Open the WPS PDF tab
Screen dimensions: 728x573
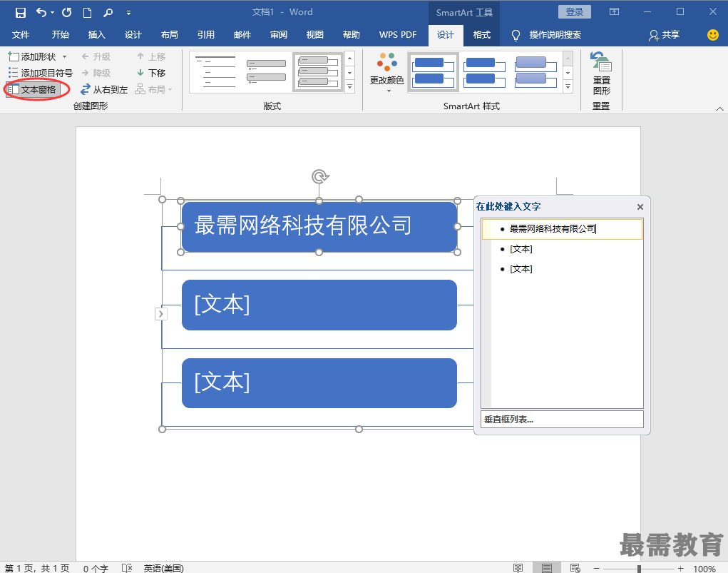click(398, 35)
